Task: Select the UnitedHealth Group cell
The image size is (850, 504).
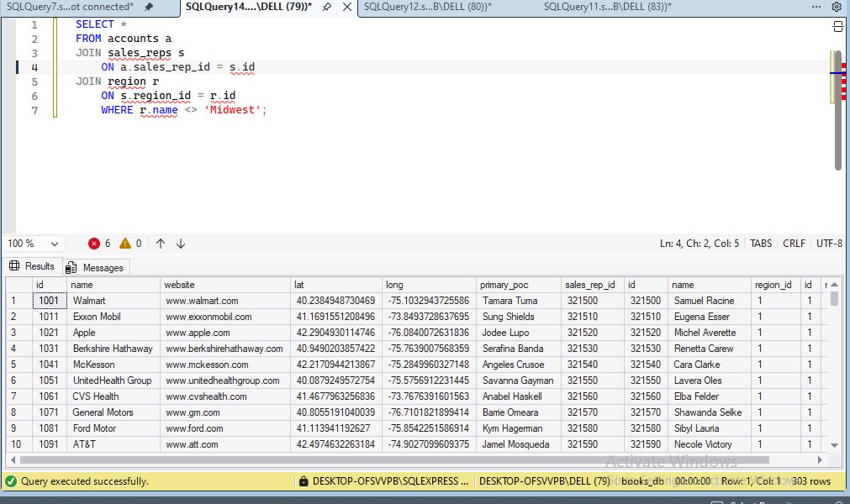Action: click(114, 381)
